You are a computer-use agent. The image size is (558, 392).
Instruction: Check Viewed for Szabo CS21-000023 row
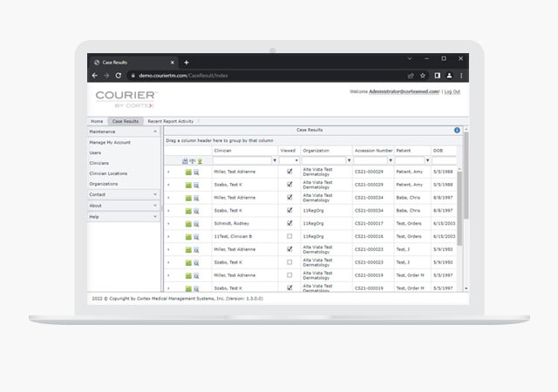[x=289, y=262]
